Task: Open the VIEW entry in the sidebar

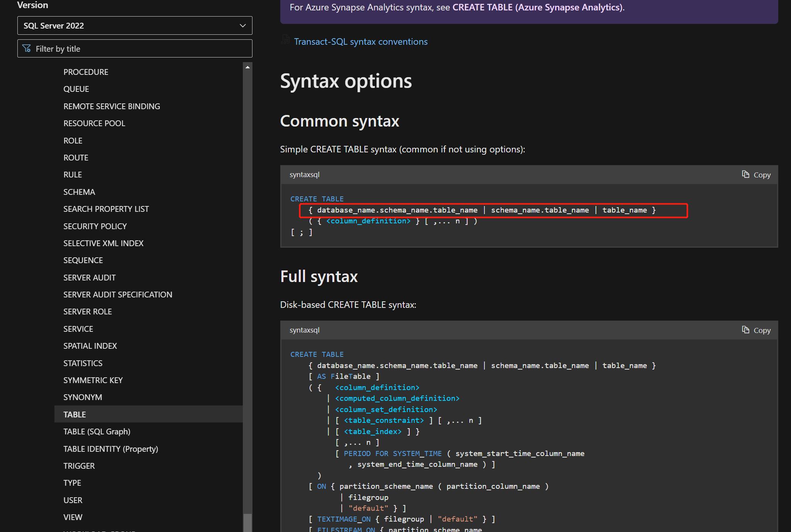Action: pos(73,517)
